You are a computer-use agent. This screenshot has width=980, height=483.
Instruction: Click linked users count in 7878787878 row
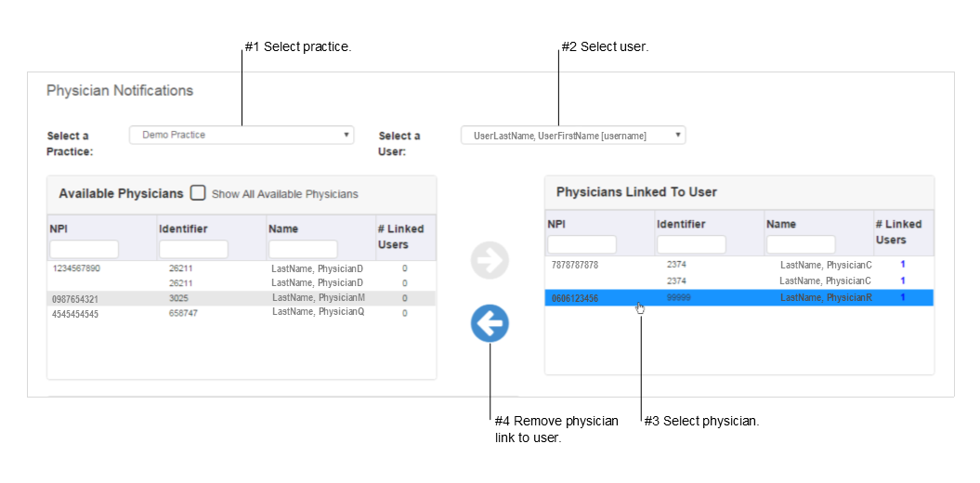pos(903,265)
